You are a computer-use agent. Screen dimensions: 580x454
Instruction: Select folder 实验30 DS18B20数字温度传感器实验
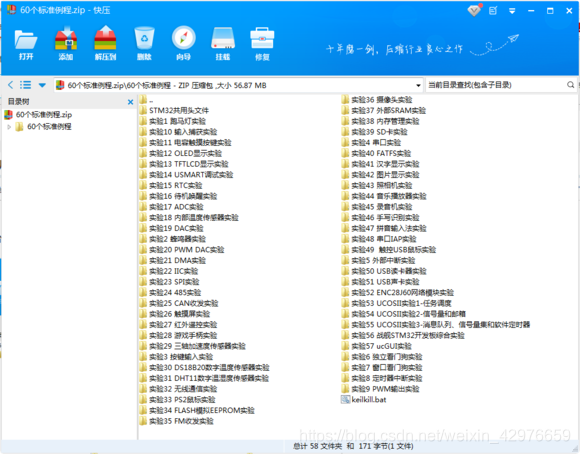click(205, 368)
